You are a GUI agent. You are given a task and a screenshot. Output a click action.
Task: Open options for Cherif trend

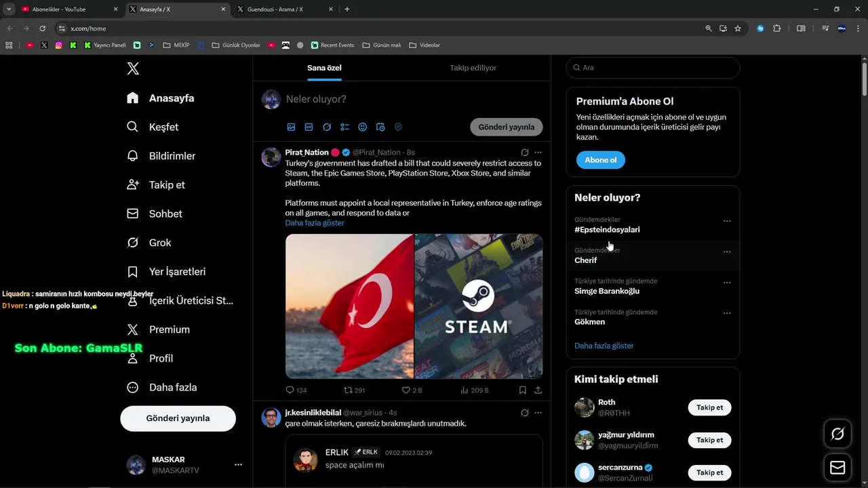727,251
